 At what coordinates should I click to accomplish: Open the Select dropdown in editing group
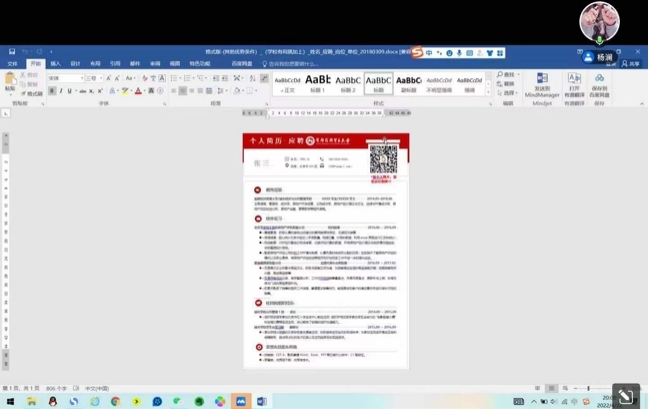tap(509, 93)
